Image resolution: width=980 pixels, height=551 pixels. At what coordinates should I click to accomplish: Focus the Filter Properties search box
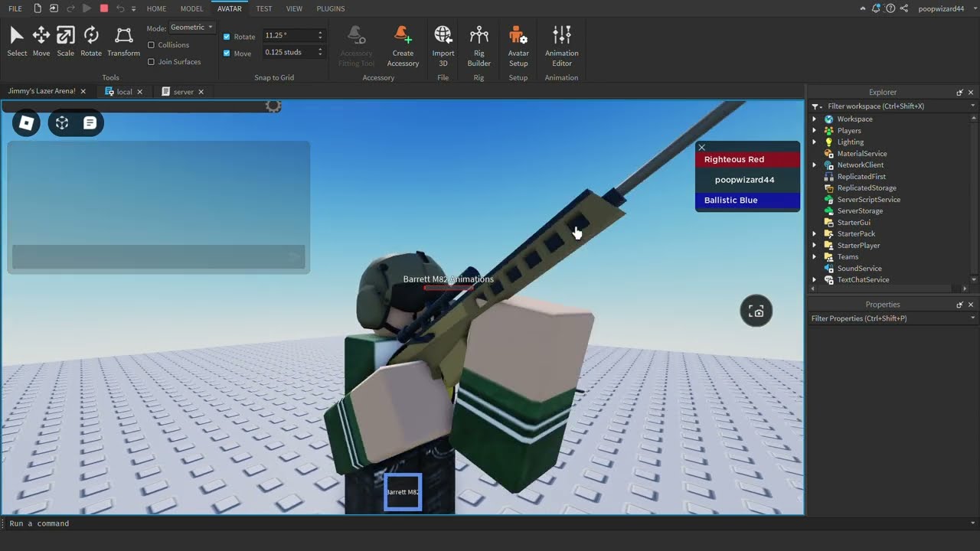click(x=888, y=318)
